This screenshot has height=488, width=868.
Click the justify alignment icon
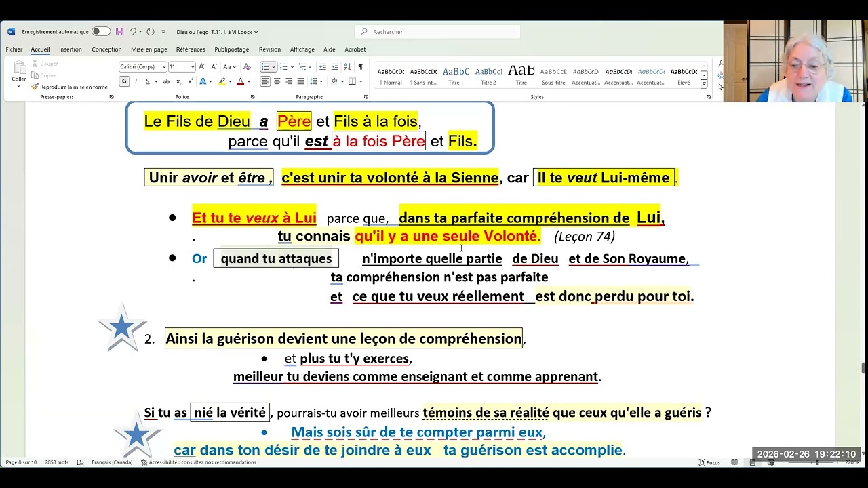300,81
